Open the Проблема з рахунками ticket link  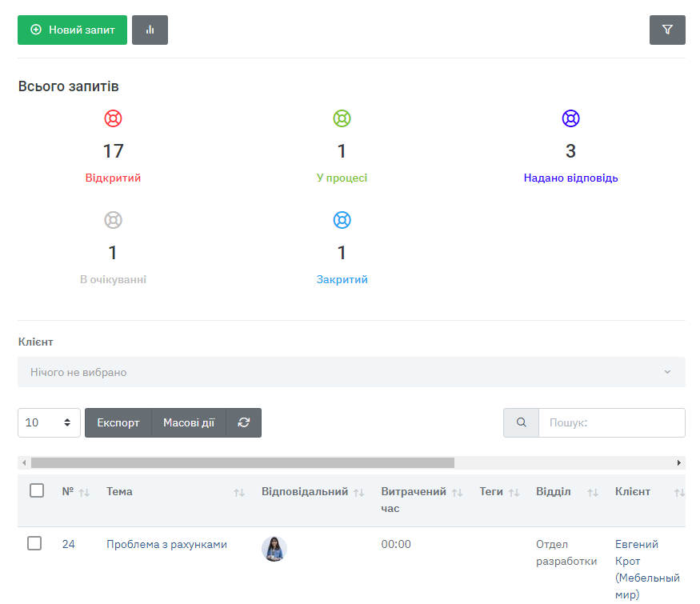click(166, 545)
